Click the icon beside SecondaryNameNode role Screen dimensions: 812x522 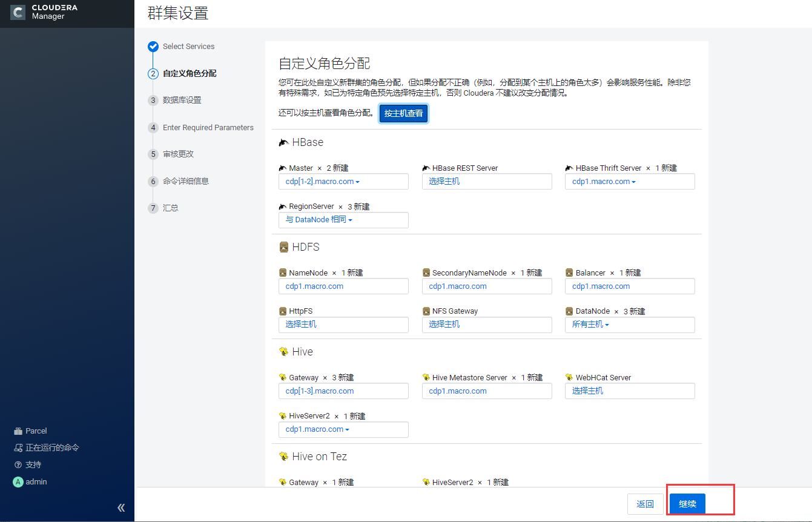[426, 273]
